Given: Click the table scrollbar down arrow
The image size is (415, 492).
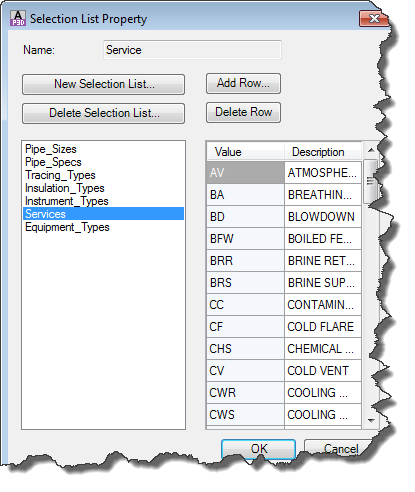Looking at the screenshot, I should tap(371, 421).
